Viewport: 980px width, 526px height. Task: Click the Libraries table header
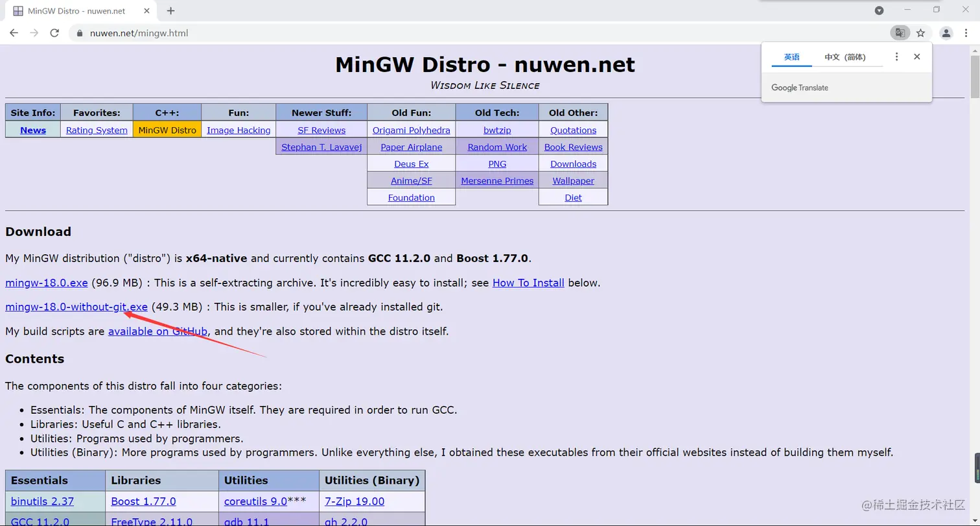pos(162,481)
